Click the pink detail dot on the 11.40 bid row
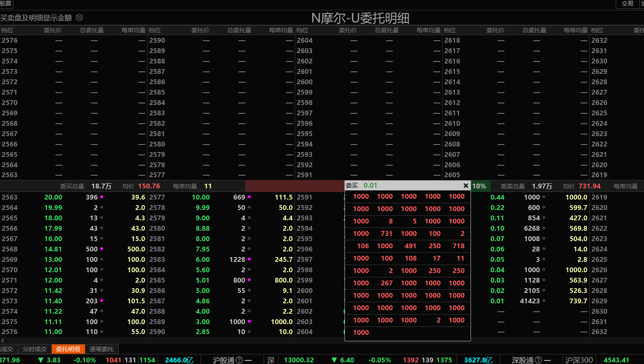644x364 pixels. coord(102,301)
